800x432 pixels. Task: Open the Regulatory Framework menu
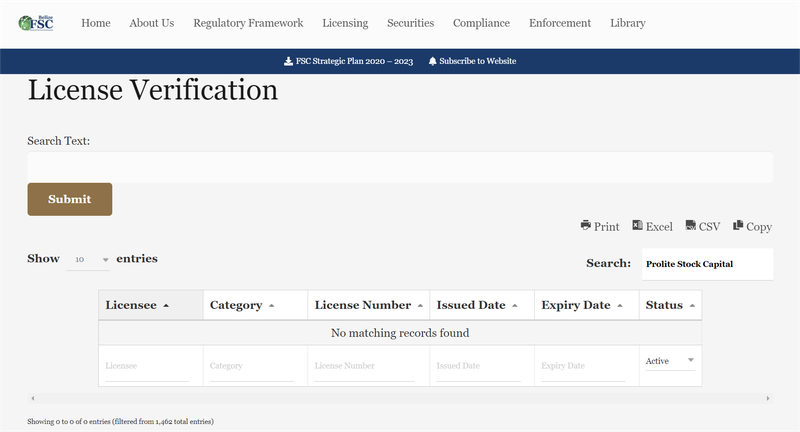(249, 23)
